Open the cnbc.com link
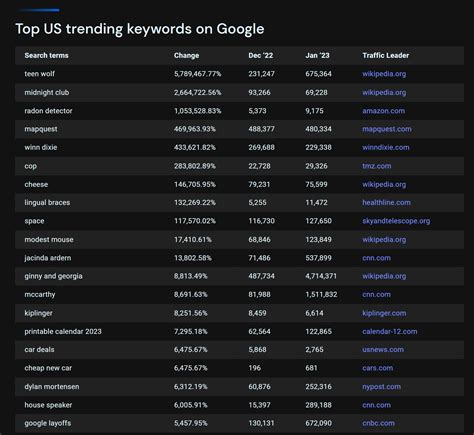The height and width of the screenshot is (435, 474). tap(378, 423)
